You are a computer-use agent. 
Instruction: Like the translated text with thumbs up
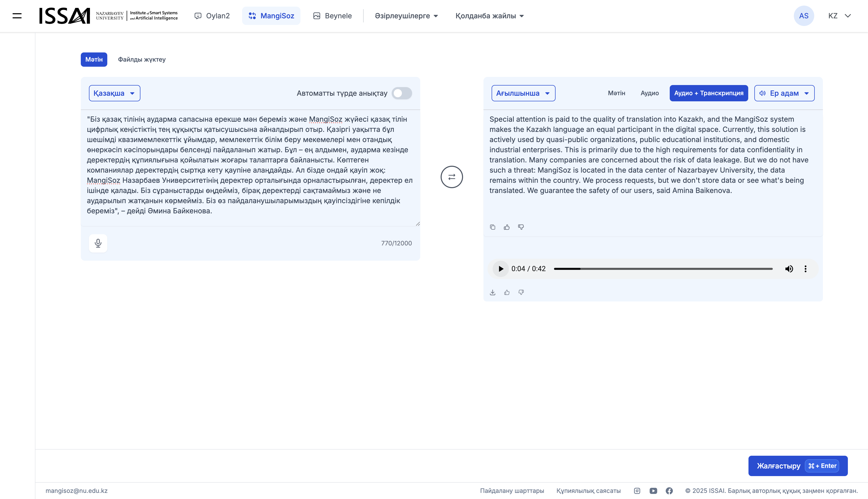coord(507,227)
